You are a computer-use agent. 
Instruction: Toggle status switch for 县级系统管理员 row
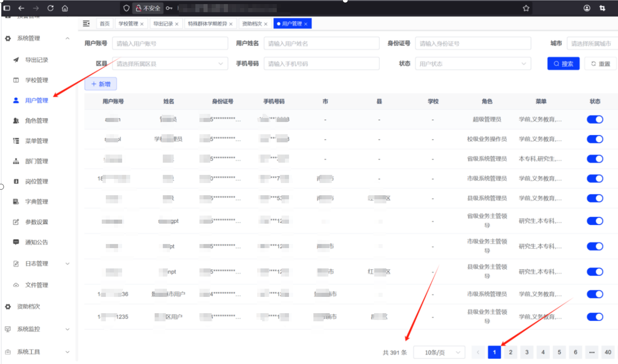[595, 198]
